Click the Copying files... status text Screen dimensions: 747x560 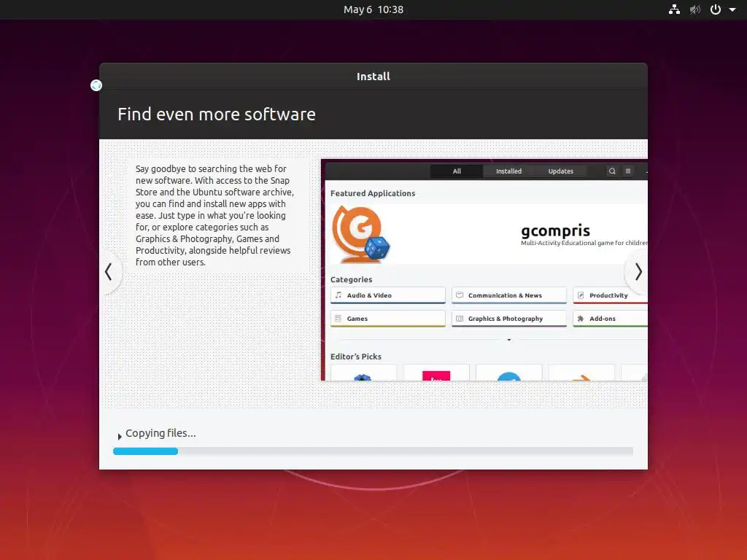pyautogui.click(x=160, y=433)
